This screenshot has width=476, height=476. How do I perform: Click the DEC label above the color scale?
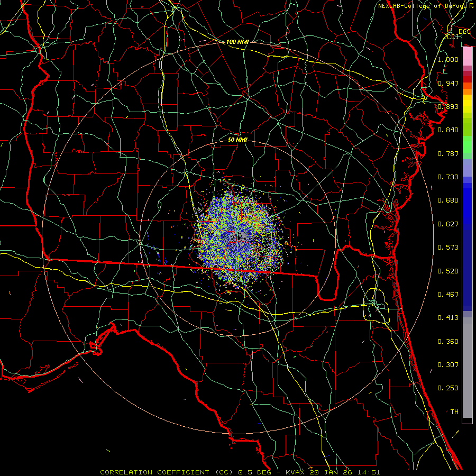464,32
